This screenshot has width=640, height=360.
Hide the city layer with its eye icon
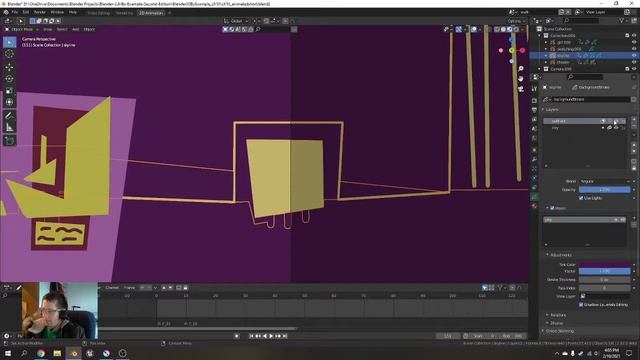[616, 128]
